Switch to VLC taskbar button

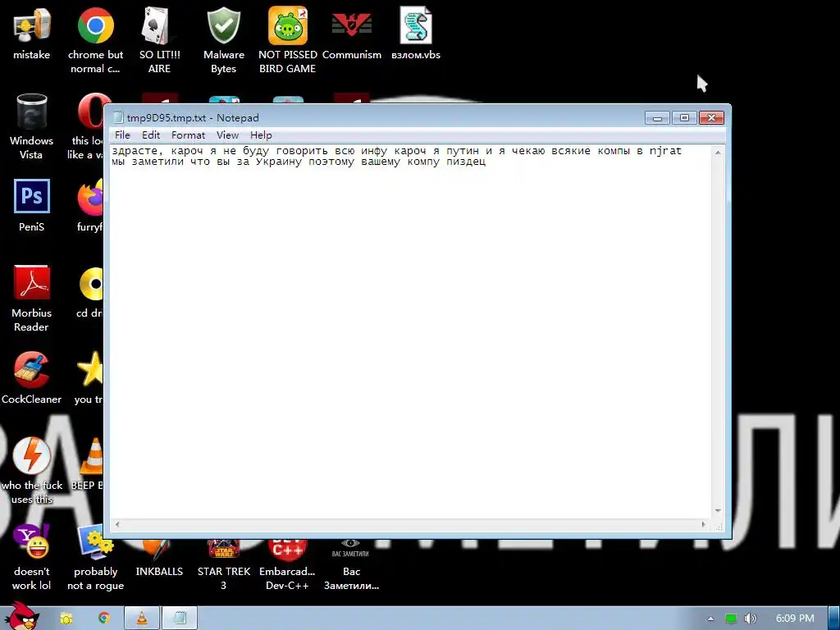pos(142,619)
